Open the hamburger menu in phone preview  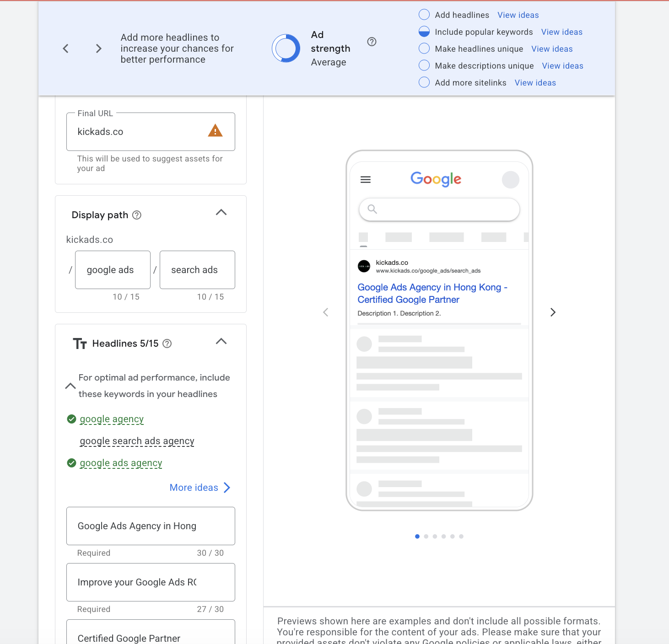coord(366,180)
